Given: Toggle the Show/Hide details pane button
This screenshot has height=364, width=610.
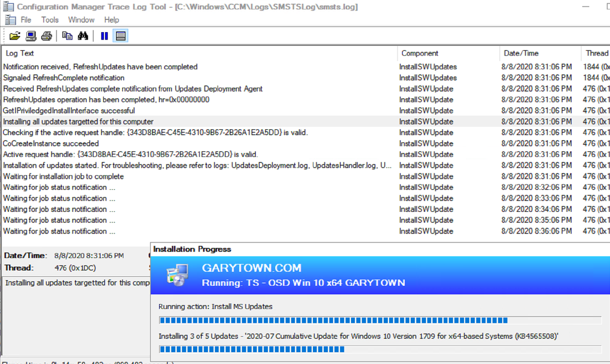Looking at the screenshot, I should [x=121, y=36].
